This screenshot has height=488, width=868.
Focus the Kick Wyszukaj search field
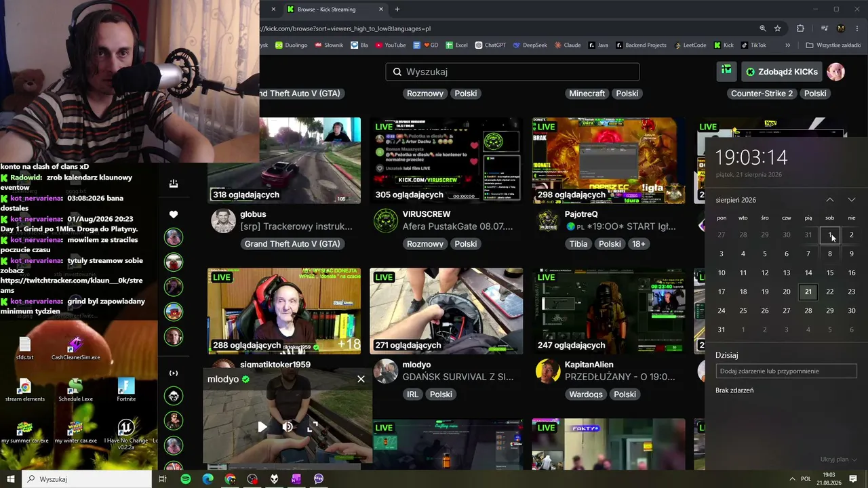(x=513, y=72)
